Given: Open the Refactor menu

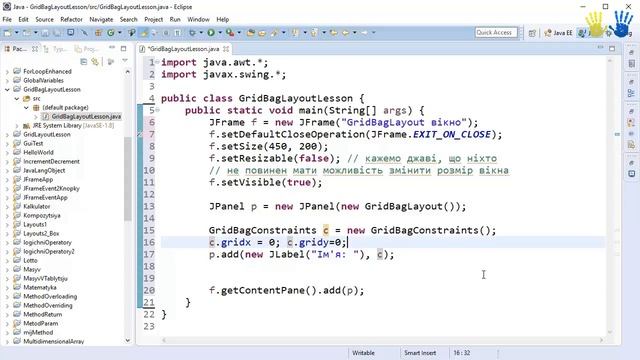Looking at the screenshot, I should (x=71, y=19).
